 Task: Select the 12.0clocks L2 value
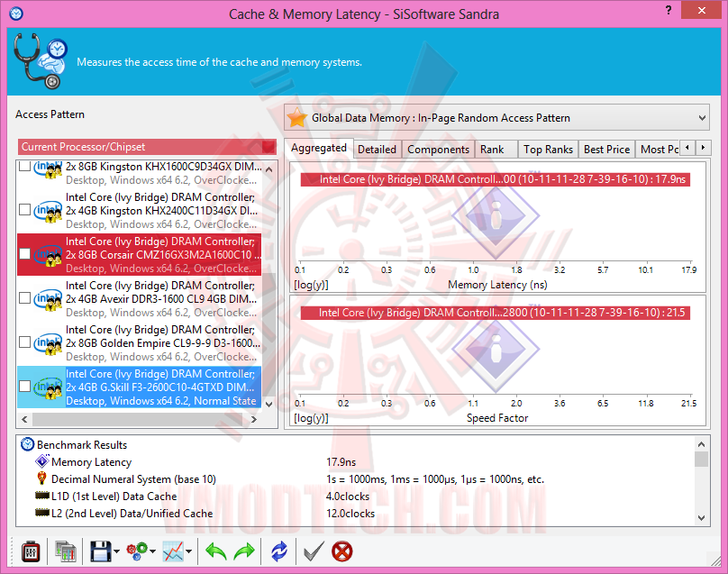click(x=350, y=513)
